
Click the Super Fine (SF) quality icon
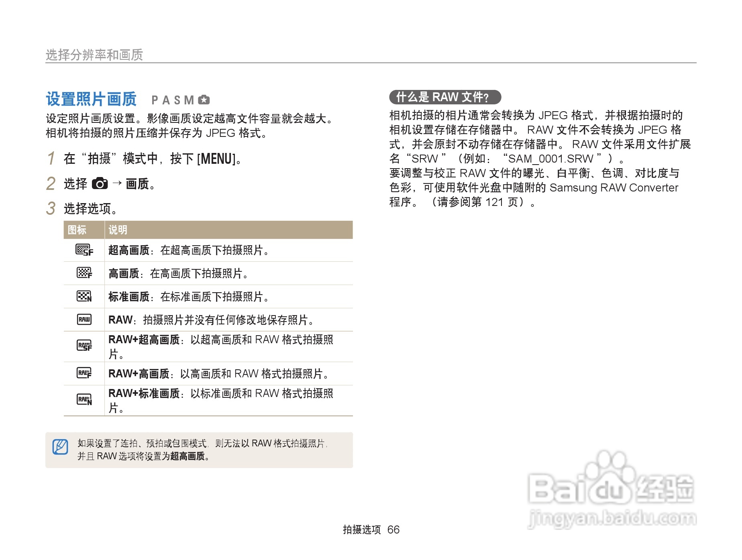(84, 250)
